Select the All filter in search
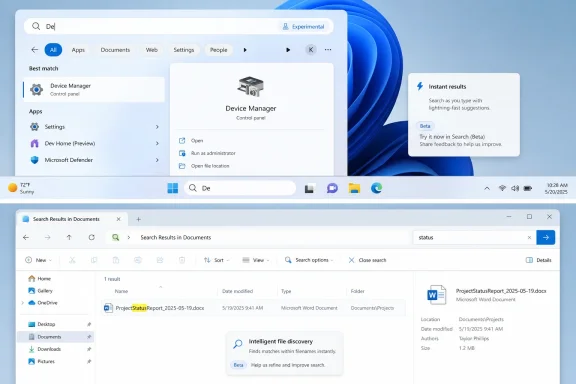The height and width of the screenshot is (384, 576). 53,50
